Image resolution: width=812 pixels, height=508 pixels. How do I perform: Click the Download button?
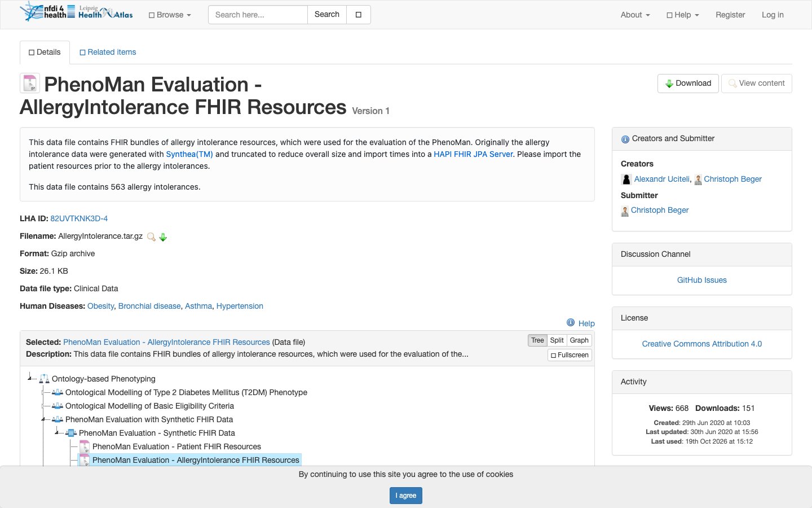(x=688, y=84)
